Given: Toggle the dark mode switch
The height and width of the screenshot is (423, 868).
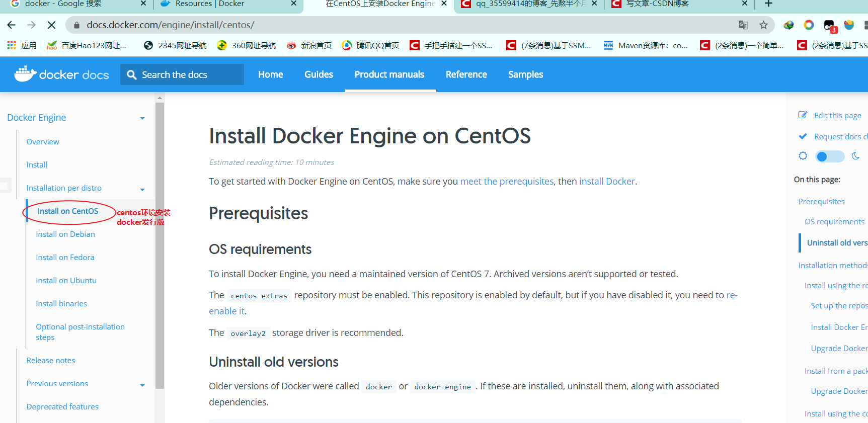Looking at the screenshot, I should coord(829,156).
